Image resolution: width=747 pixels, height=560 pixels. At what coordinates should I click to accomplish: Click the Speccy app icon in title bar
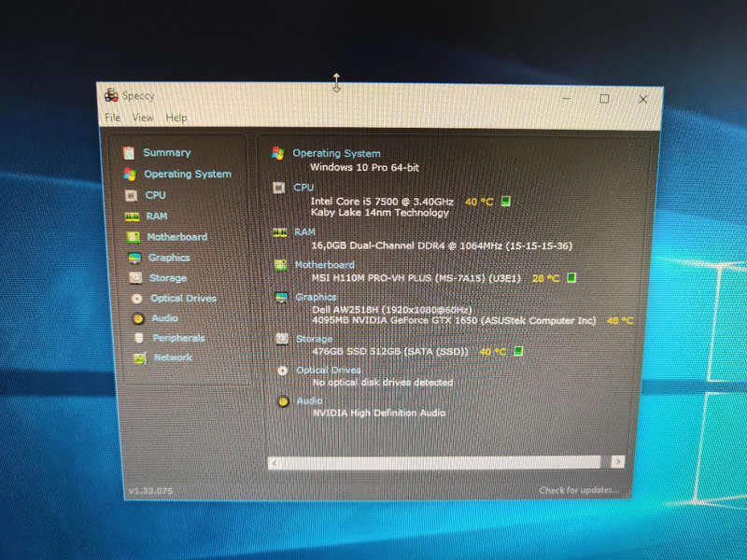(x=111, y=95)
